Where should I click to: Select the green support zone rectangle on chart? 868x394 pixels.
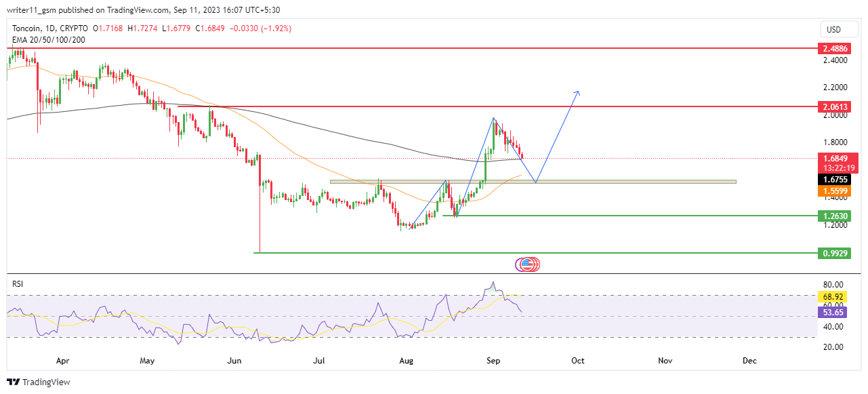point(533,182)
